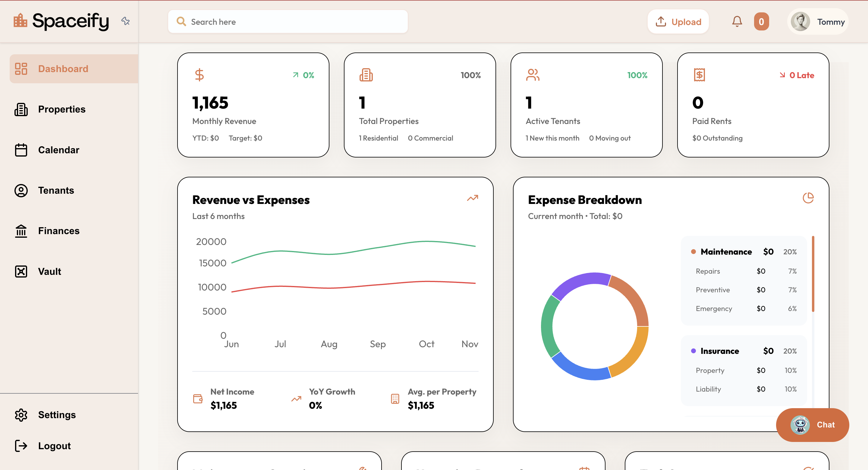Click the Properties building icon in sidebar
The width and height of the screenshot is (868, 470).
[21, 110]
